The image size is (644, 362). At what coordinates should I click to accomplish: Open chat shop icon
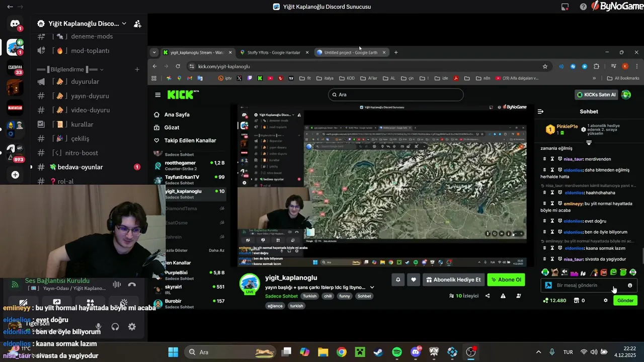(576, 300)
